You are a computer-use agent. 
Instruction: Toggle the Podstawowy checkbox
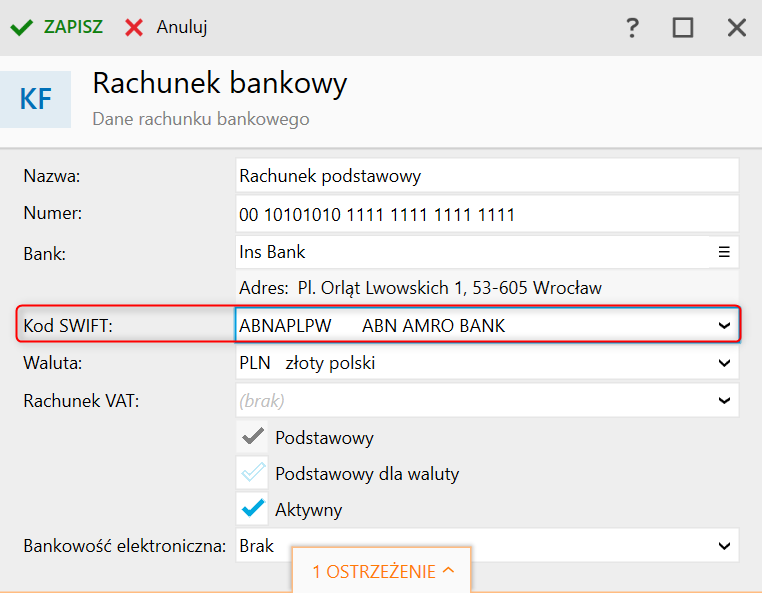pyautogui.click(x=252, y=437)
